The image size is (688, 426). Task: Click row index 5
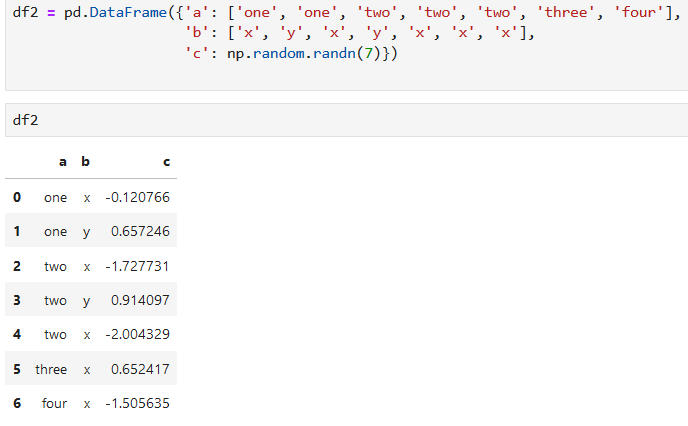(17, 369)
